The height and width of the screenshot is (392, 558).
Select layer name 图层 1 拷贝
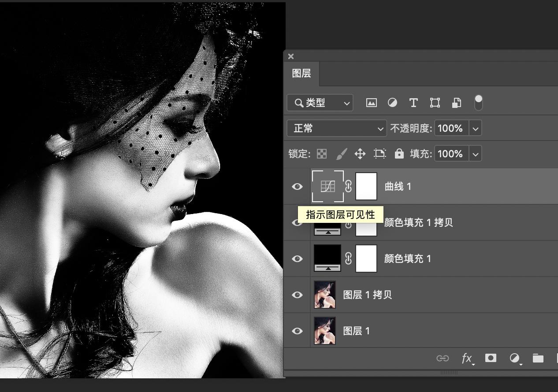point(368,295)
